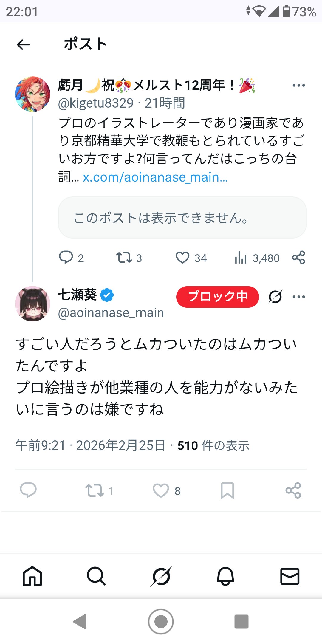Bookmark 七瀬葵's post

(x=227, y=490)
